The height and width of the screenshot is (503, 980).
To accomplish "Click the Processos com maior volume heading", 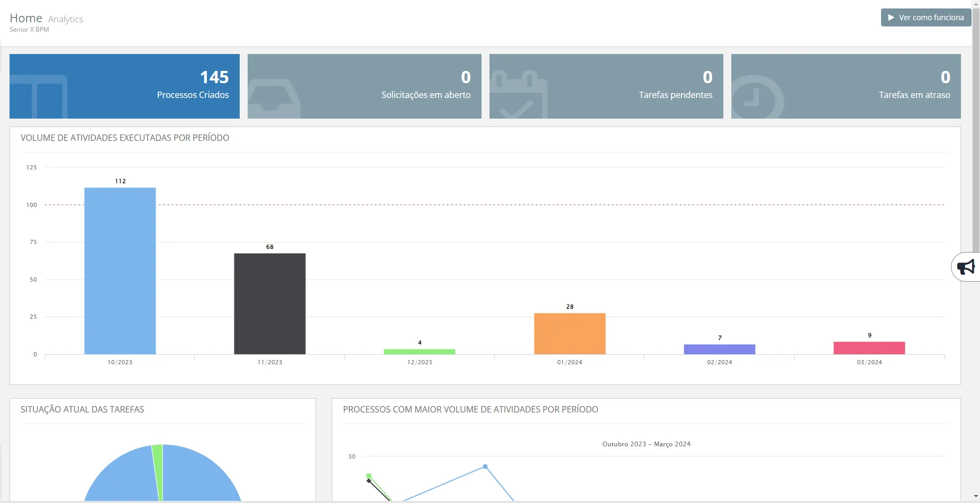I will click(470, 409).
